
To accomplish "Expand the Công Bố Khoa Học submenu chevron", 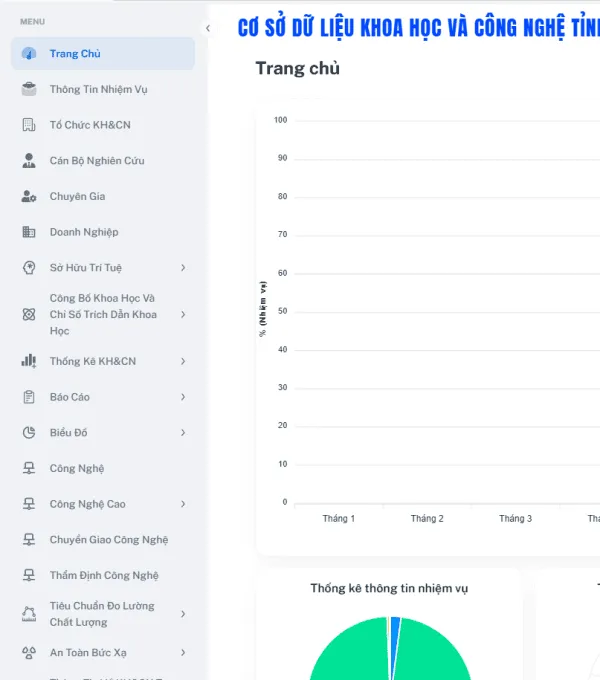I will coord(183,314).
